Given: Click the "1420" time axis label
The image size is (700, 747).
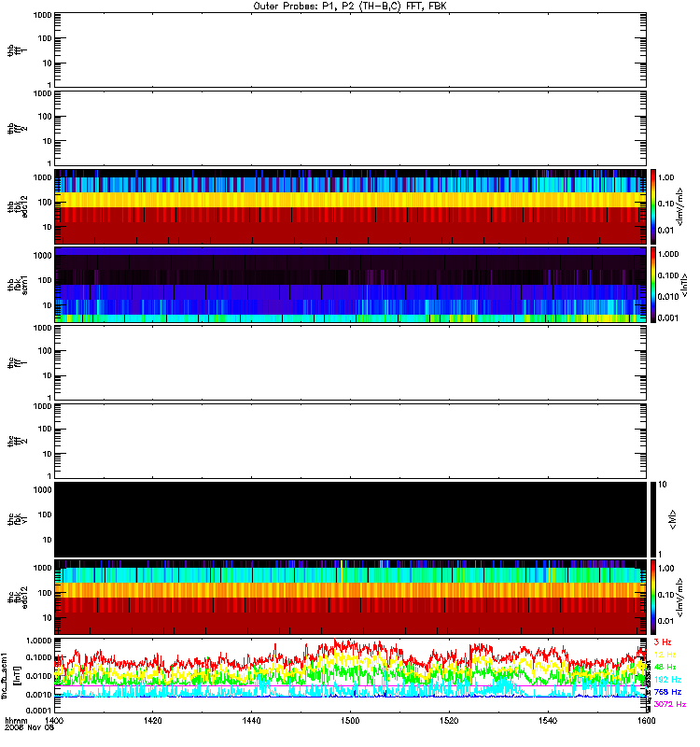Looking at the screenshot, I should coord(152,720).
